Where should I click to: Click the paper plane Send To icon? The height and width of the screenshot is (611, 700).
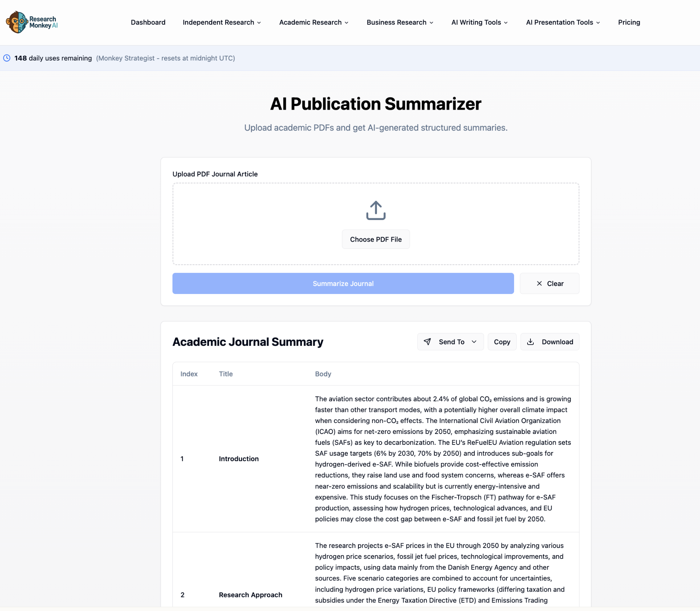427,342
